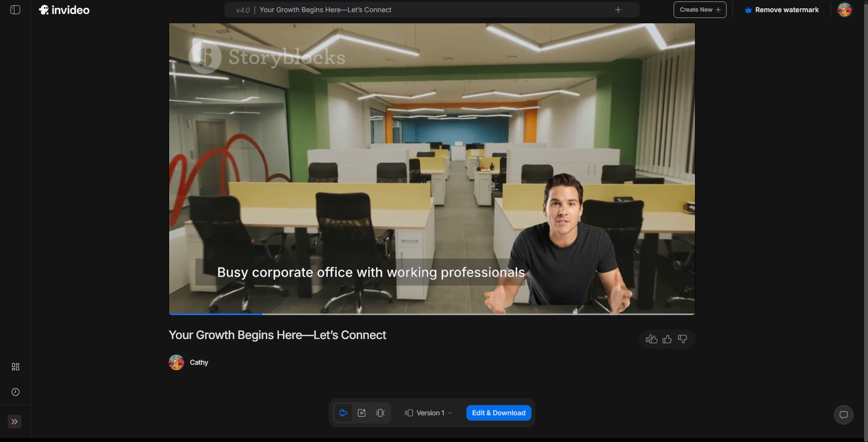The width and height of the screenshot is (868, 442).
Task: Click the author name Cathy
Action: [199, 362]
